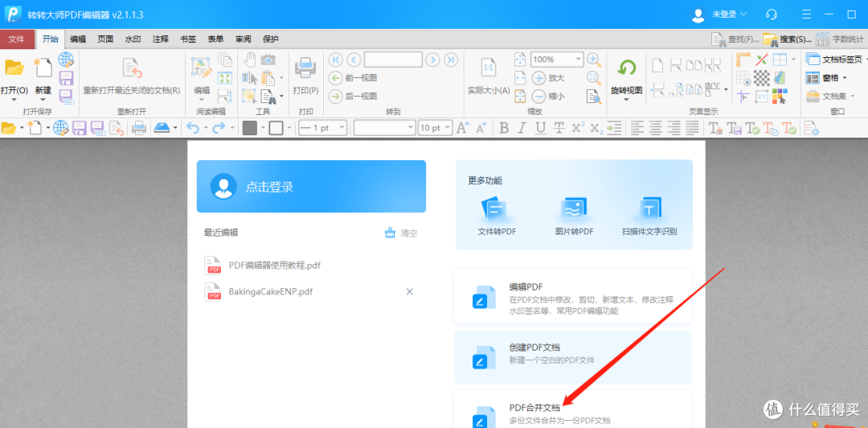Screen dimensions: 868x428
Task: Toggle the rulers display icon
Action: (743, 60)
